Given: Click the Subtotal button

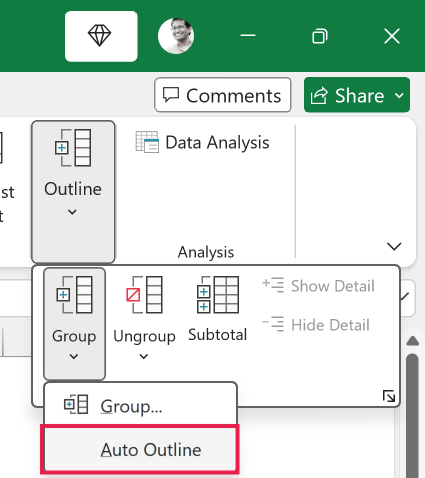Looking at the screenshot, I should pyautogui.click(x=217, y=309).
